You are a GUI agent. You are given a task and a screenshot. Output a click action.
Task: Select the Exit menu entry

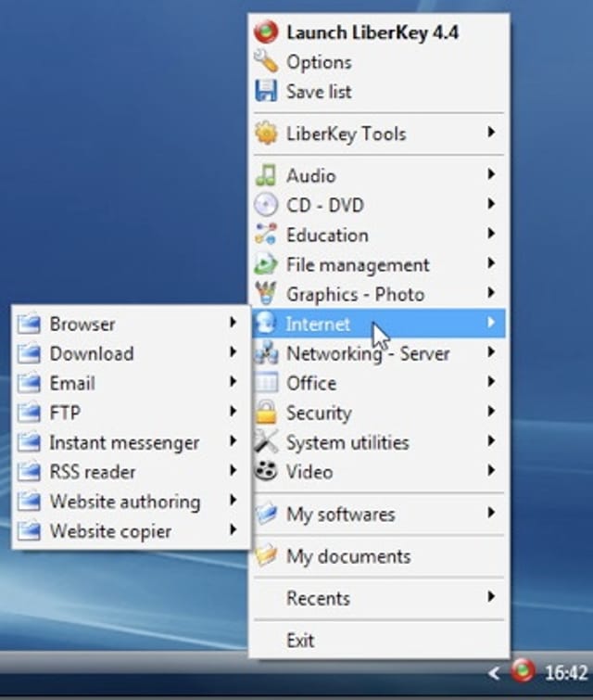click(x=379, y=640)
